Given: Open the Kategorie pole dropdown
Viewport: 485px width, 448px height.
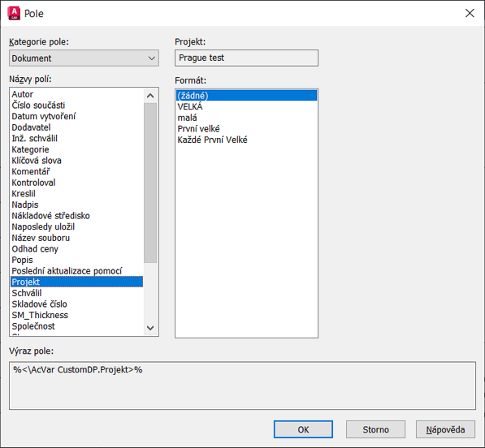Looking at the screenshot, I should coord(84,58).
